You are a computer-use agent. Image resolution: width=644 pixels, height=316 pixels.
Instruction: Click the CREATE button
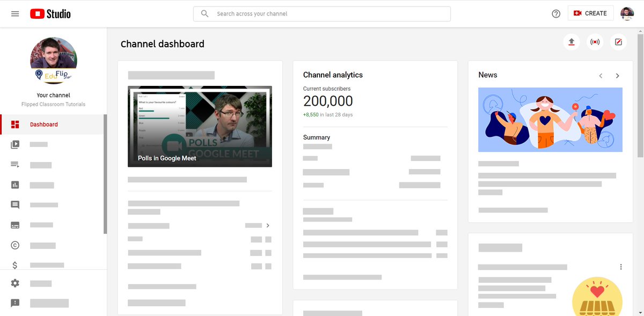pyautogui.click(x=590, y=13)
